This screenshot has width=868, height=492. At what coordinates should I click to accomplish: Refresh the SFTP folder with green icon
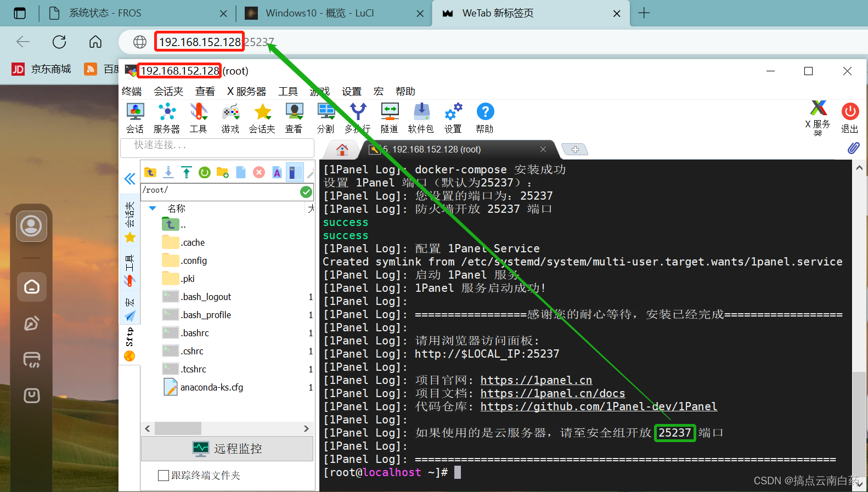pos(205,172)
